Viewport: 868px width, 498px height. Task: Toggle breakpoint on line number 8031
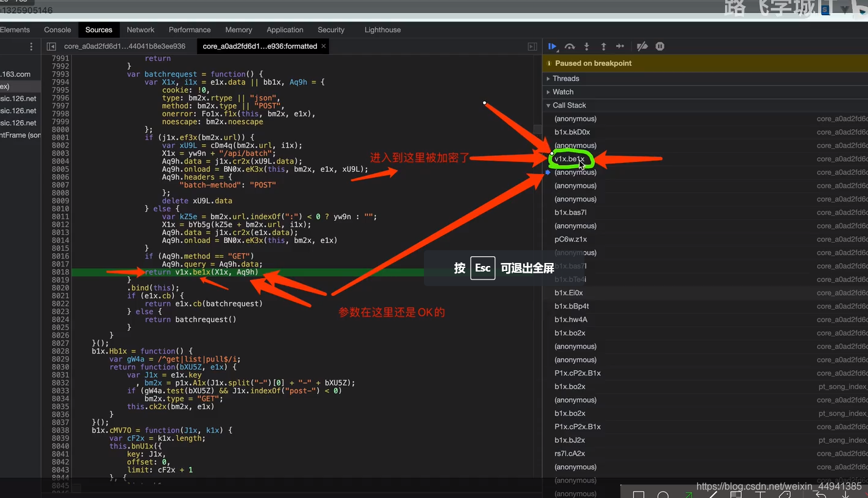[60, 375]
